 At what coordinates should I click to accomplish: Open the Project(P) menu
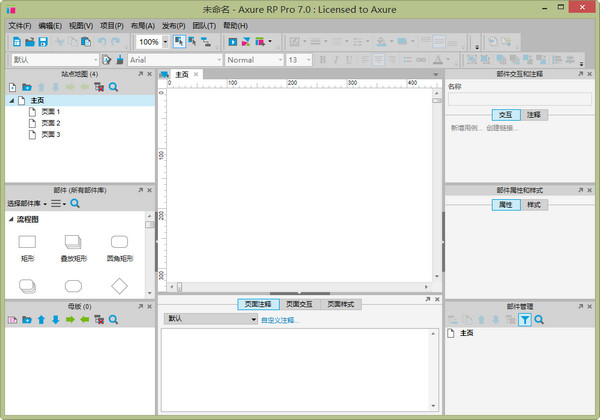[112, 26]
